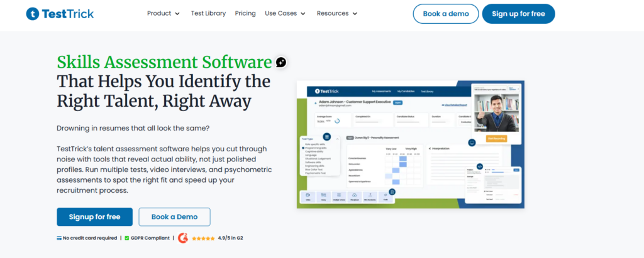This screenshot has width=644, height=258.
Task: Click 'Situational Judgement' in the Test Type list
Action: [x=318, y=159]
